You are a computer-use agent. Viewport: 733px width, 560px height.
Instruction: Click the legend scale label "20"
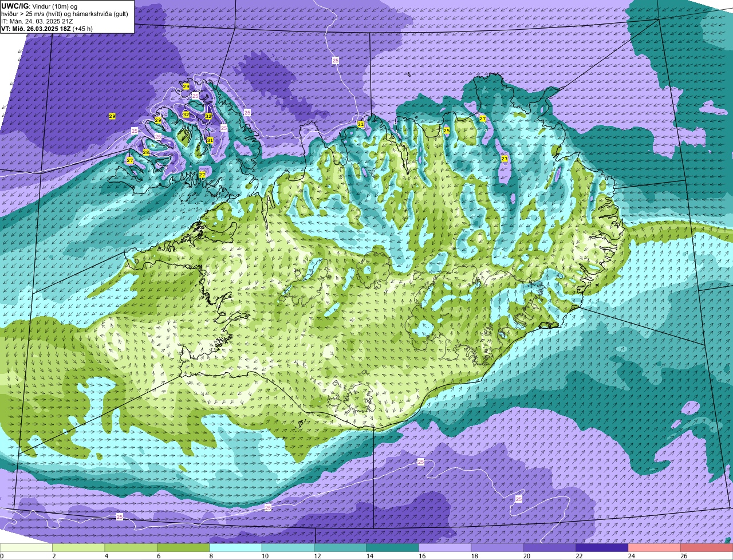pyautogui.click(x=526, y=556)
